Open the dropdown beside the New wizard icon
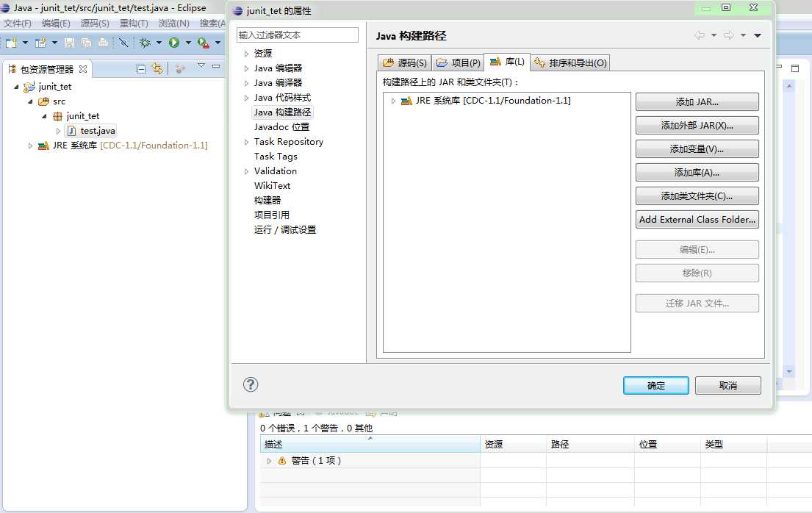The width and height of the screenshot is (812, 513). click(x=24, y=43)
